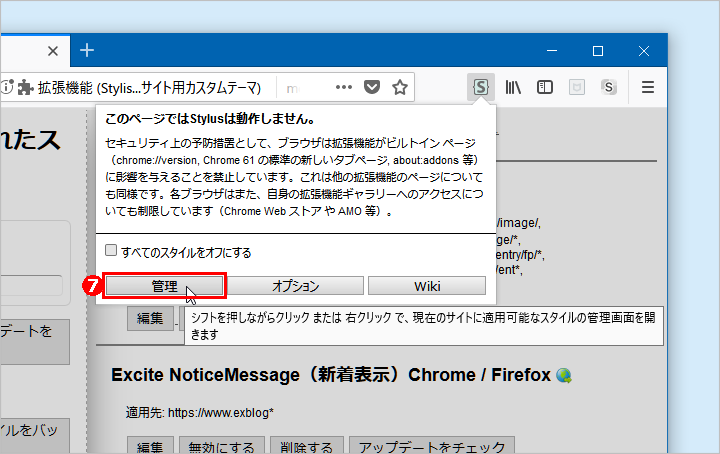Click the active Stylus toolbar icon
This screenshot has height=454, width=720.
click(481, 87)
